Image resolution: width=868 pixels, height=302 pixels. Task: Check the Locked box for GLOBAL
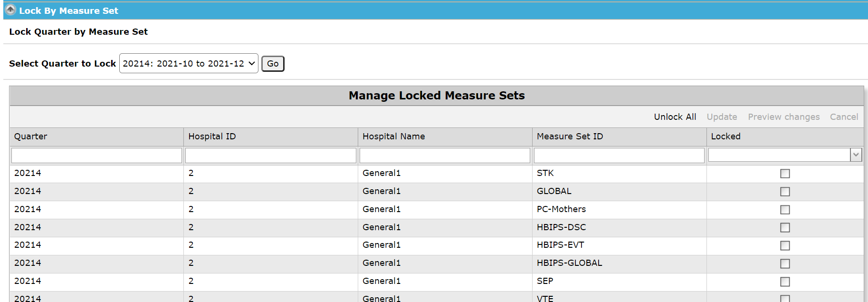point(785,192)
